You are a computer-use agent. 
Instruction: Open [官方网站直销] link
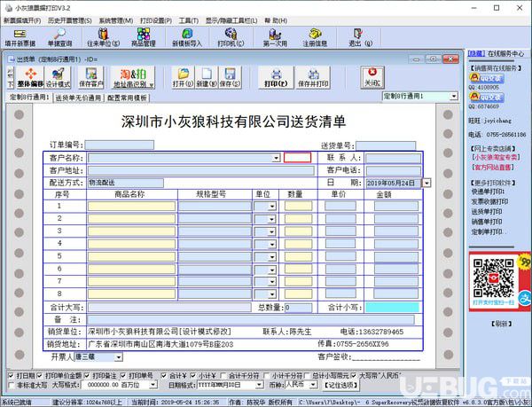tap(493, 168)
